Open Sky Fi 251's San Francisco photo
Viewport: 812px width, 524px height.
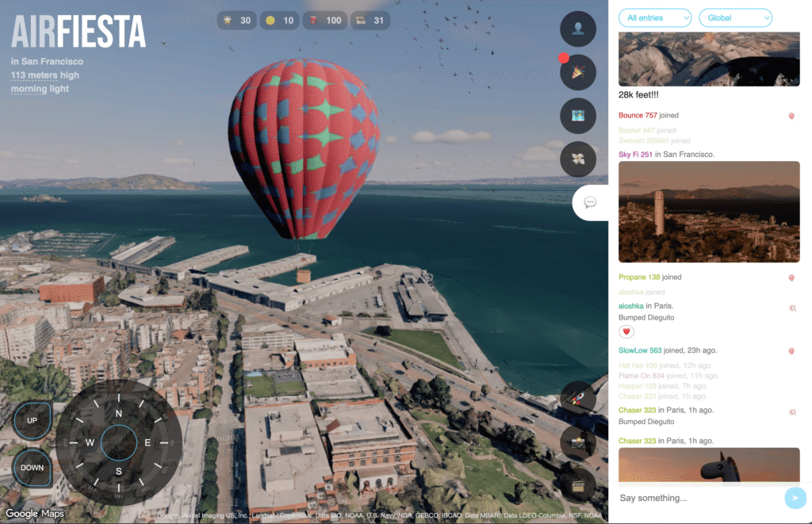708,211
